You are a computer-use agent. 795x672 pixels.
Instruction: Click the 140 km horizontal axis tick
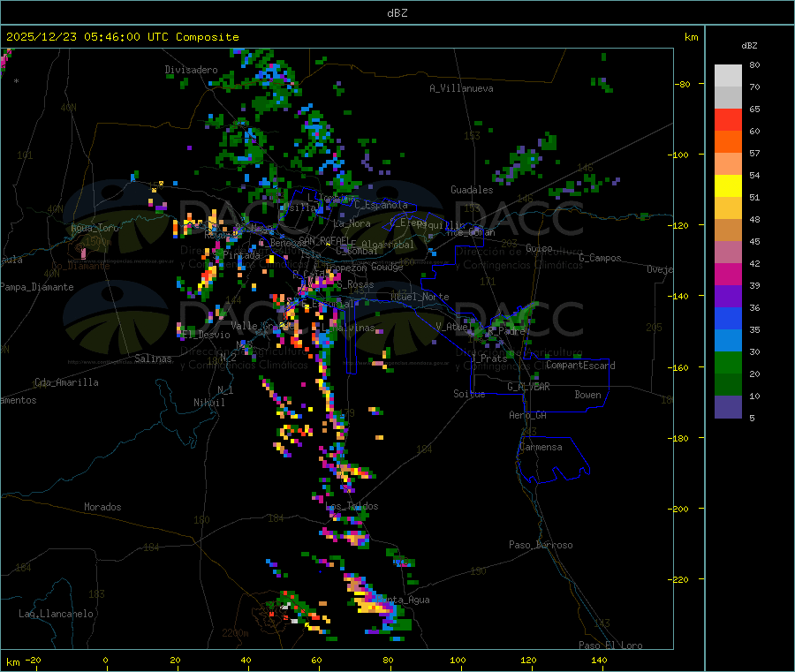tap(599, 660)
